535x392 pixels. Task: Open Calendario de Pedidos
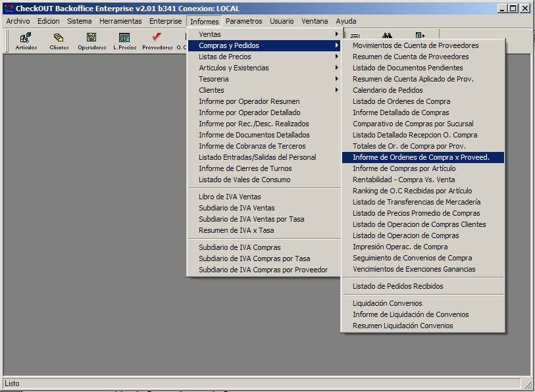click(x=423, y=90)
